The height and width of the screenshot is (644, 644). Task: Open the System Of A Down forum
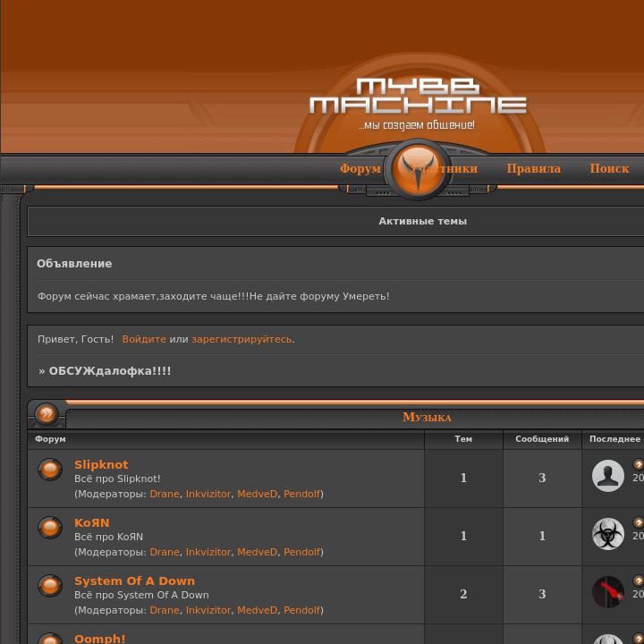click(x=134, y=580)
